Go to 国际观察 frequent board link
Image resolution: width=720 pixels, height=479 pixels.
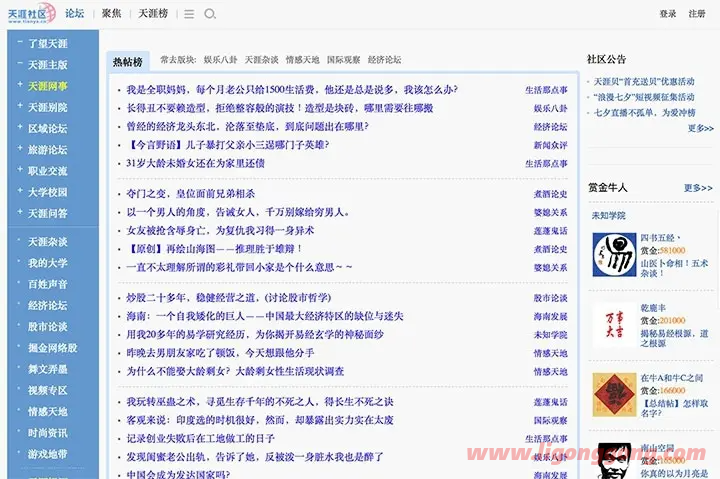click(x=343, y=60)
